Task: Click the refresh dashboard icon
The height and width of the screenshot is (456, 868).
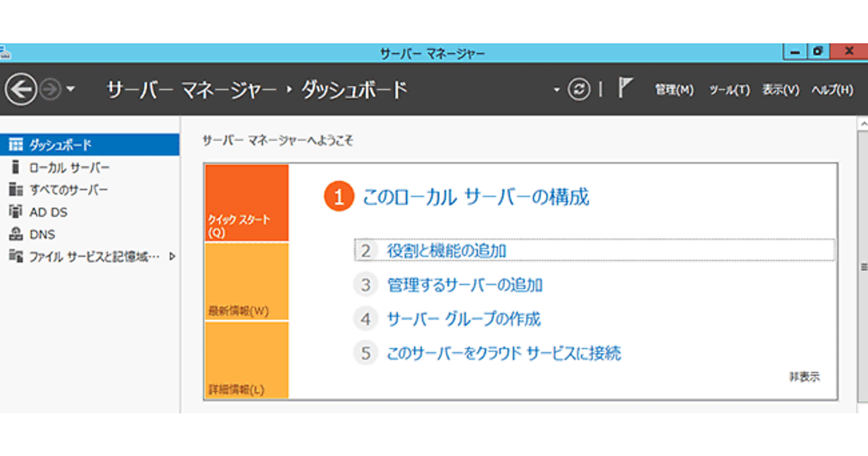Action: pyautogui.click(x=579, y=90)
